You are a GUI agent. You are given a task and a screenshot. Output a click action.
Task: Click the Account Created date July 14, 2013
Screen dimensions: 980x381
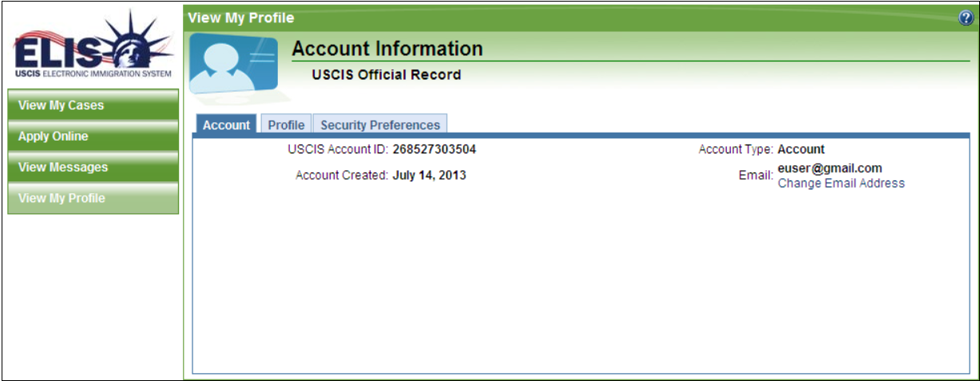(x=430, y=175)
